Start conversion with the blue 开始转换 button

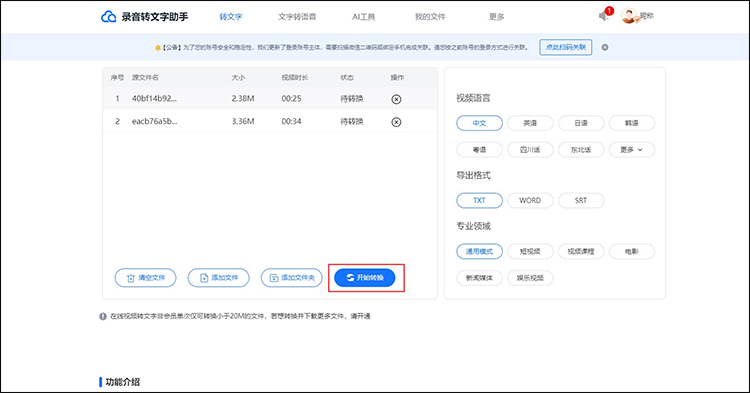coord(365,278)
